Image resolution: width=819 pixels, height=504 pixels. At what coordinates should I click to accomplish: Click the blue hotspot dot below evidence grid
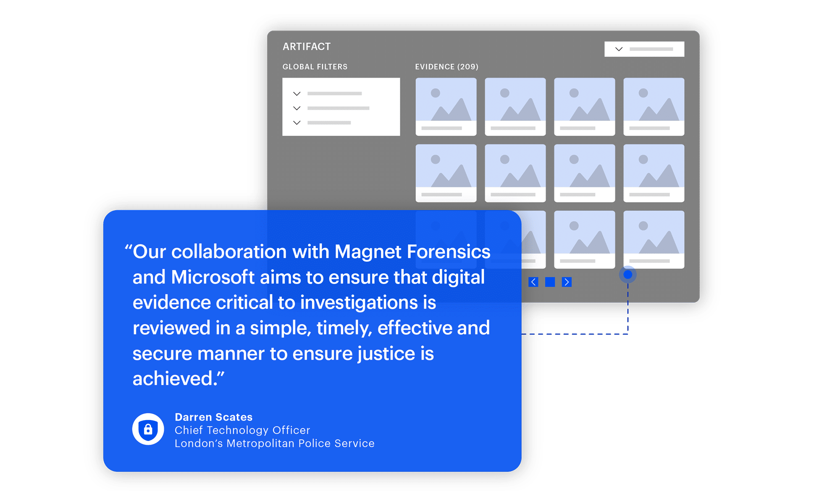coord(627,275)
